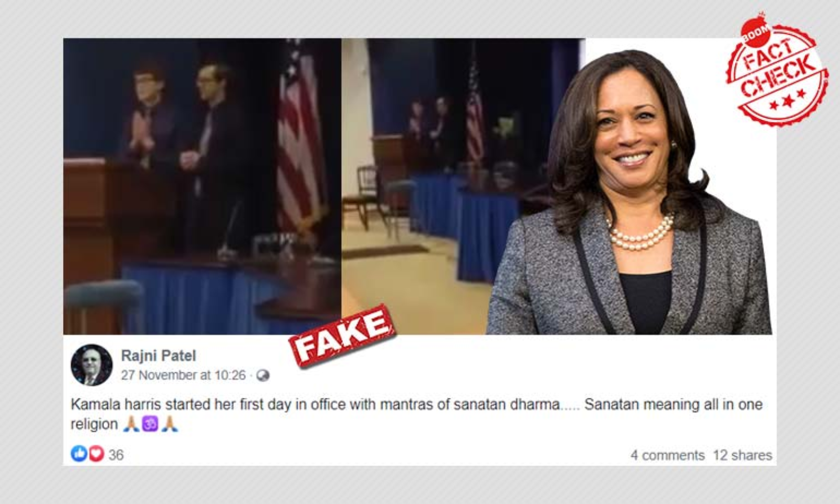This screenshot has height=504, width=840.
Task: Click the reaction count 36
Action: click(116, 455)
